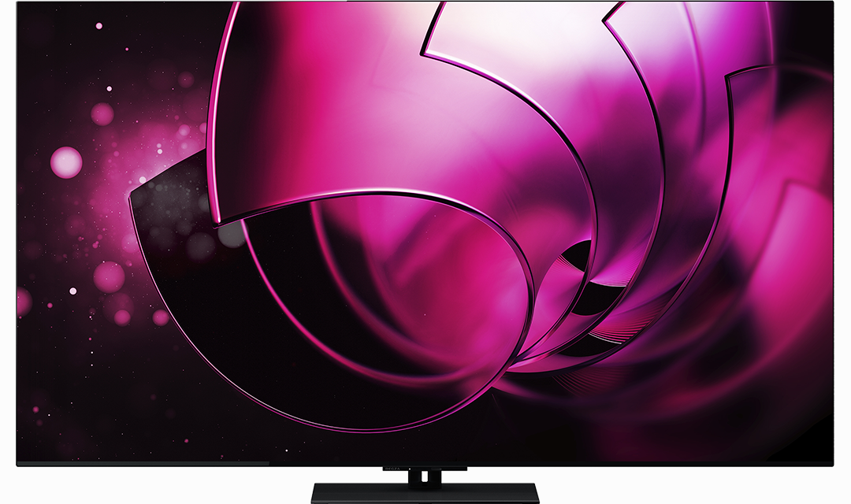The width and height of the screenshot is (851, 504).
Task: Click the sensor window on the bottom bezel
Action: pyautogui.click(x=437, y=467)
